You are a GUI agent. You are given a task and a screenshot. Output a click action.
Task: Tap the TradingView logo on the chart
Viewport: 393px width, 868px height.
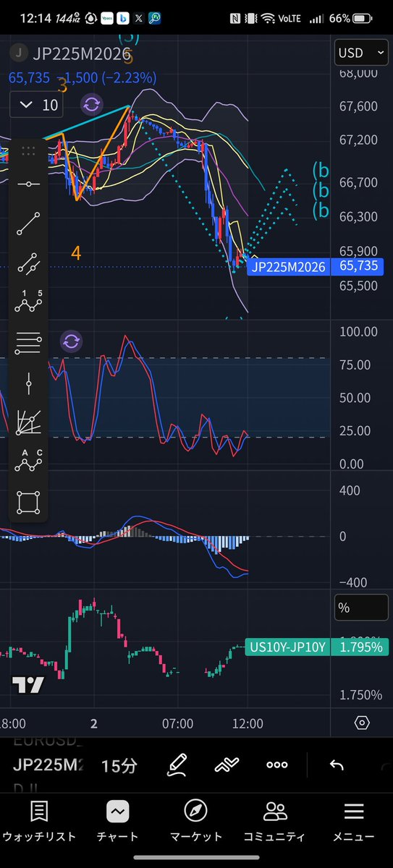point(28,684)
